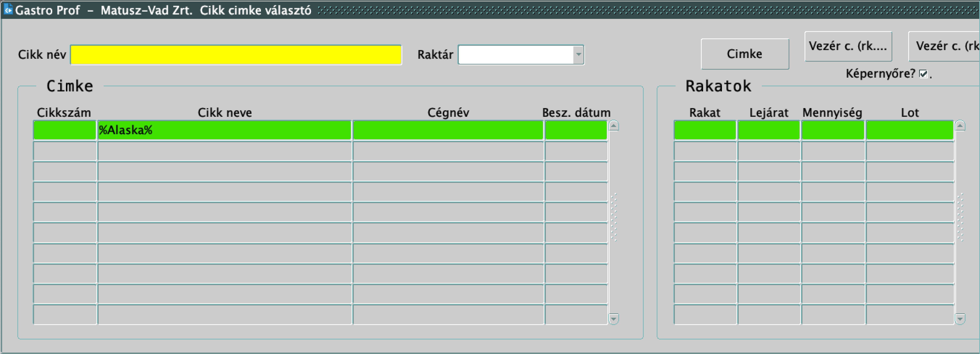Click the Rakatok table scrollbar thumb
Screen dimensions: 980x354
960,217
